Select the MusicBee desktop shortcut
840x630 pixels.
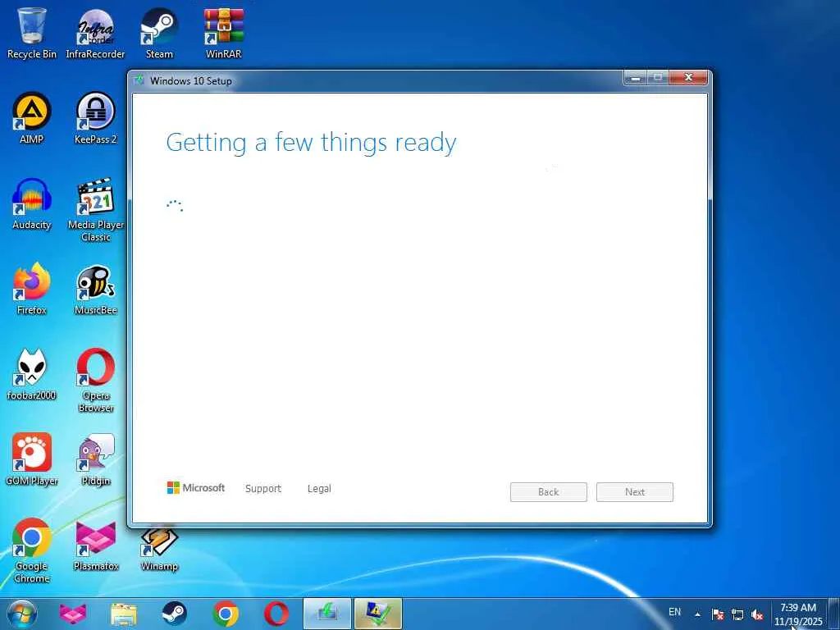point(95,289)
